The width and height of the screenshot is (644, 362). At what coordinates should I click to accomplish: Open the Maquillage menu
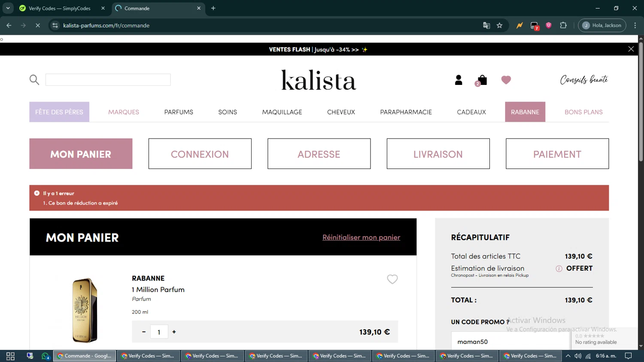pos(282,112)
